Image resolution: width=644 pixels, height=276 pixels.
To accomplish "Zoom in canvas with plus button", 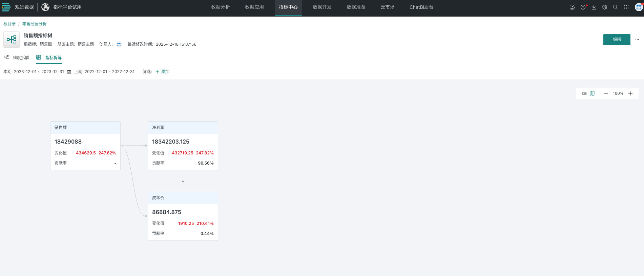I will click(x=630, y=93).
